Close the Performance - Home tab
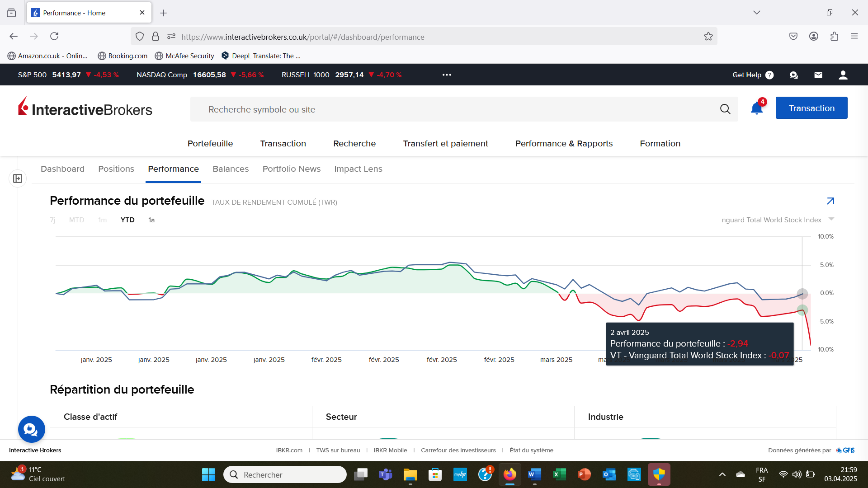Image resolution: width=868 pixels, height=488 pixels. [x=142, y=13]
